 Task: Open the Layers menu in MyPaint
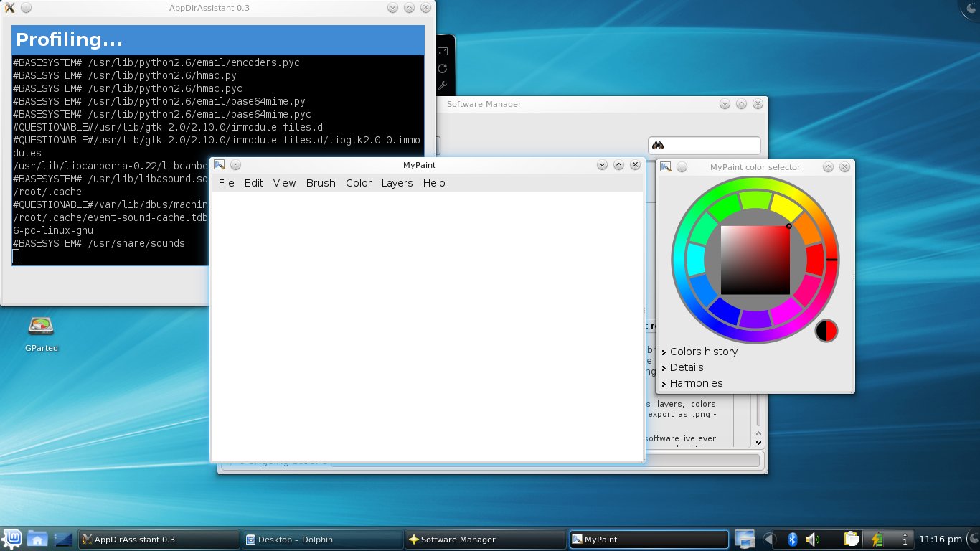(397, 183)
